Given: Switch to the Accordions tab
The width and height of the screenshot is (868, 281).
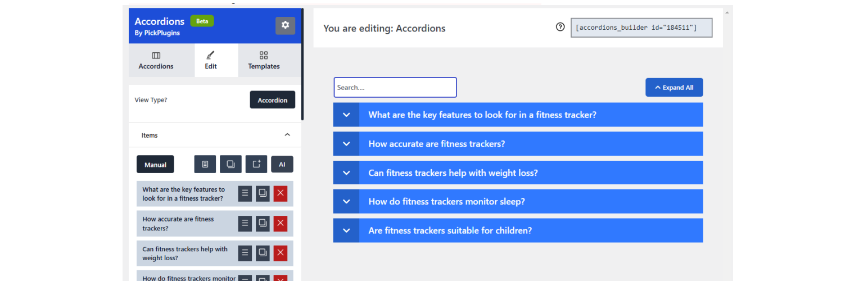Looking at the screenshot, I should pos(156,61).
